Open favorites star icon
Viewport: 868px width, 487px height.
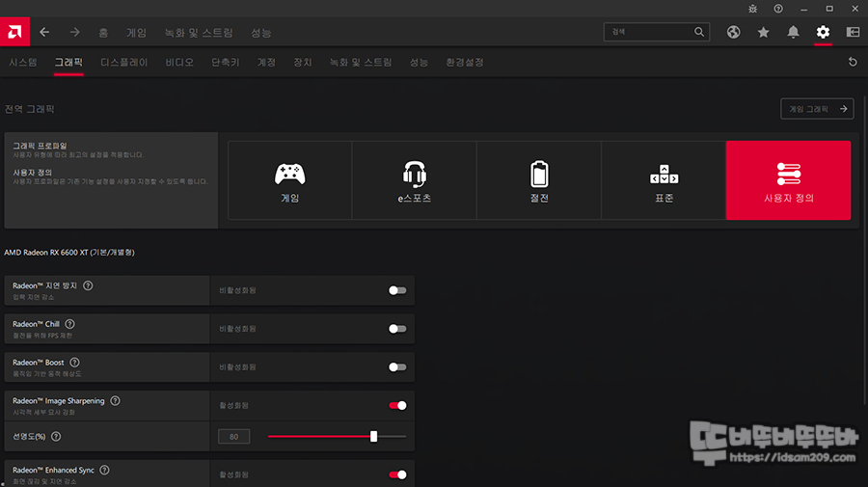point(764,32)
